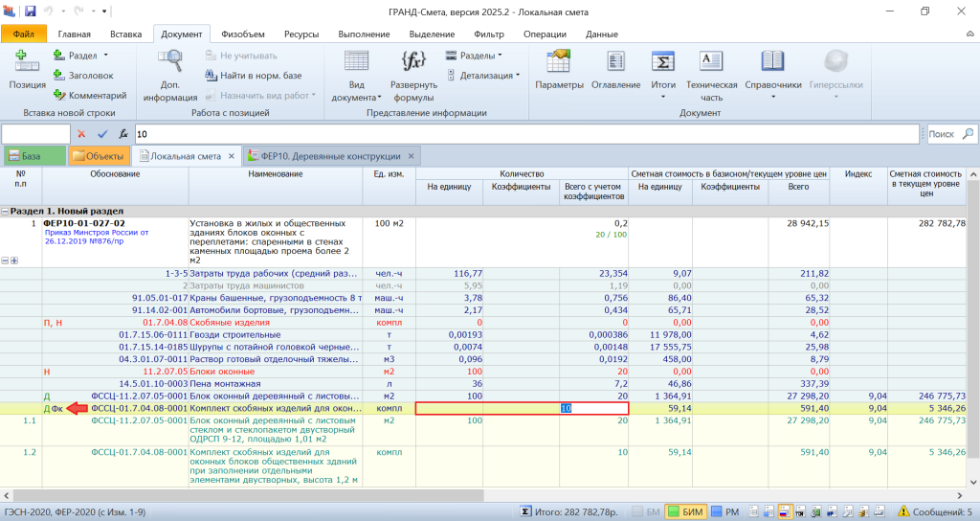Click the Сообщений: 5 warning indicator
The image size is (980, 521).
pyautogui.click(x=935, y=512)
